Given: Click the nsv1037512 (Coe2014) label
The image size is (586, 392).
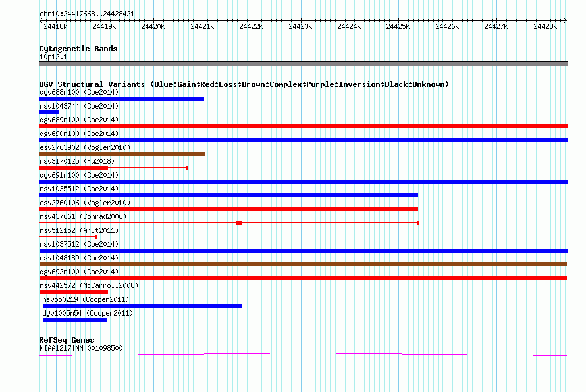Looking at the screenshot, I should click(79, 244).
